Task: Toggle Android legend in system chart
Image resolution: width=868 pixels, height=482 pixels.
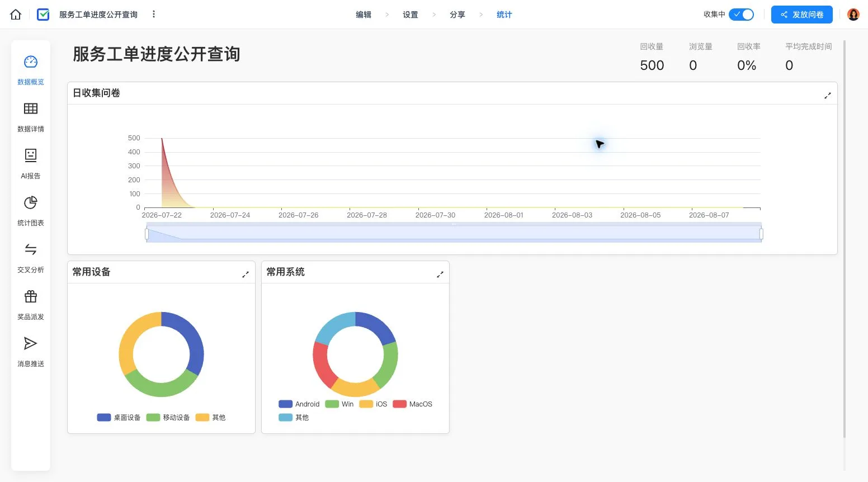Action: pyautogui.click(x=299, y=404)
